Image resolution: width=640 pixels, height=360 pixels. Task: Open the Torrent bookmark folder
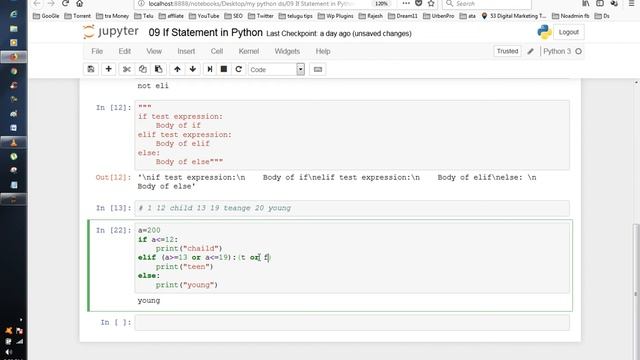78,16
